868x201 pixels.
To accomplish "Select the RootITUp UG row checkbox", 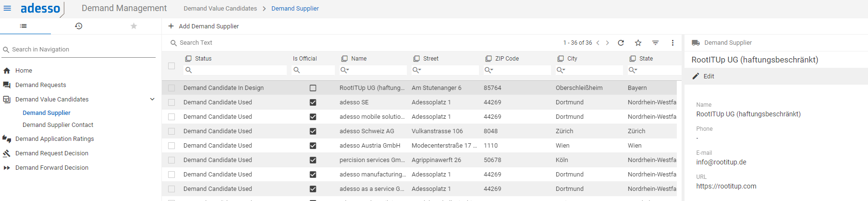I will point(171,88).
